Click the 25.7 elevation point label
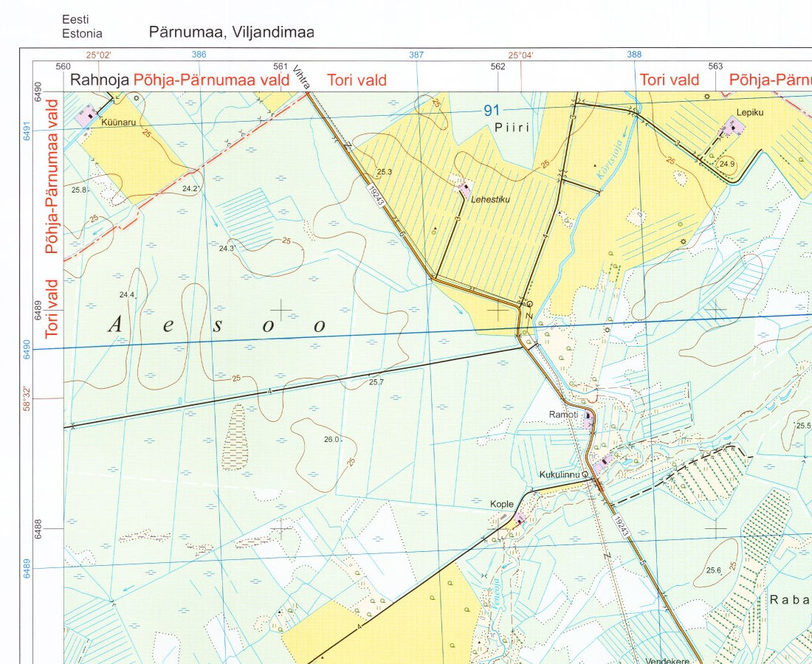 point(377,382)
